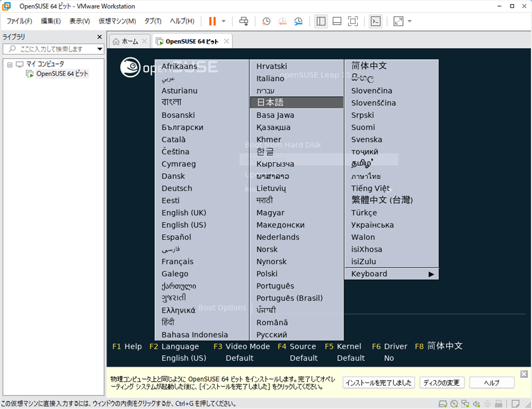Viewport: 532px width, 409px height.
Task: Click the orange Pause VM button
Action: click(212, 21)
